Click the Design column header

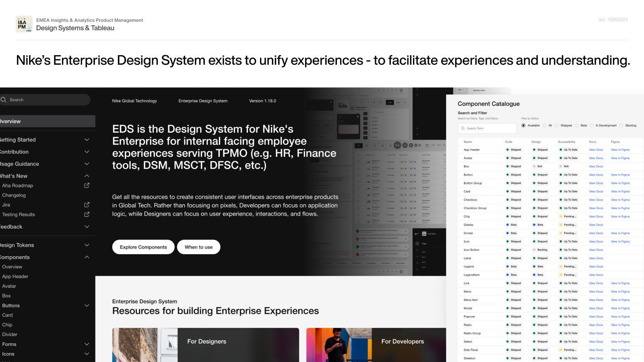[x=536, y=142]
